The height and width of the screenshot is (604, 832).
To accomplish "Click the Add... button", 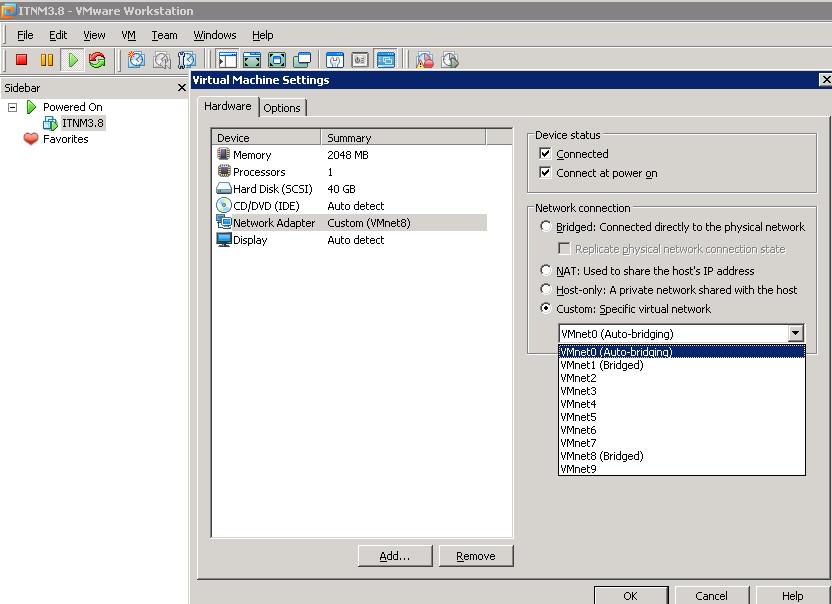I will [x=395, y=556].
